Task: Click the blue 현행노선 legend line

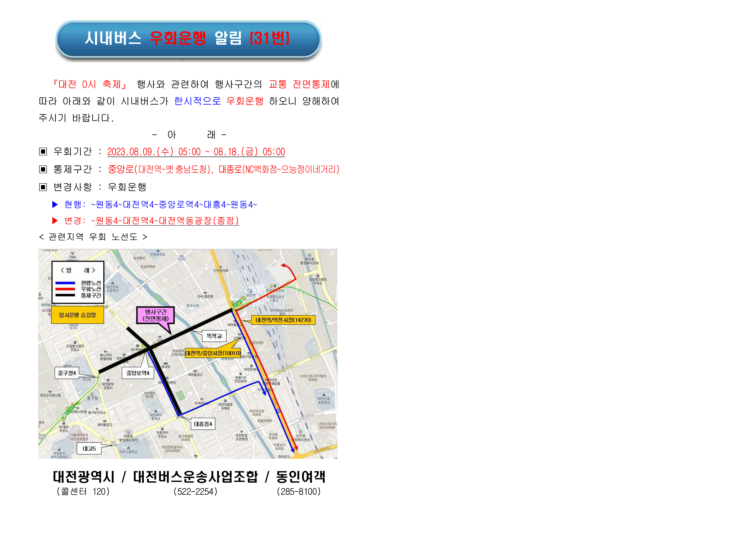Action: pyautogui.click(x=65, y=283)
